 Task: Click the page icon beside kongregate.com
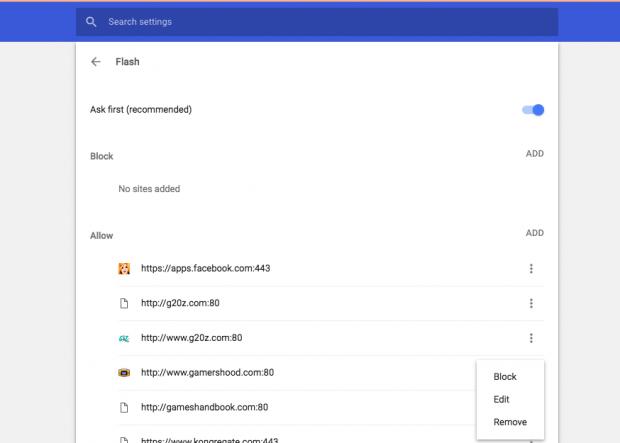(x=125, y=439)
